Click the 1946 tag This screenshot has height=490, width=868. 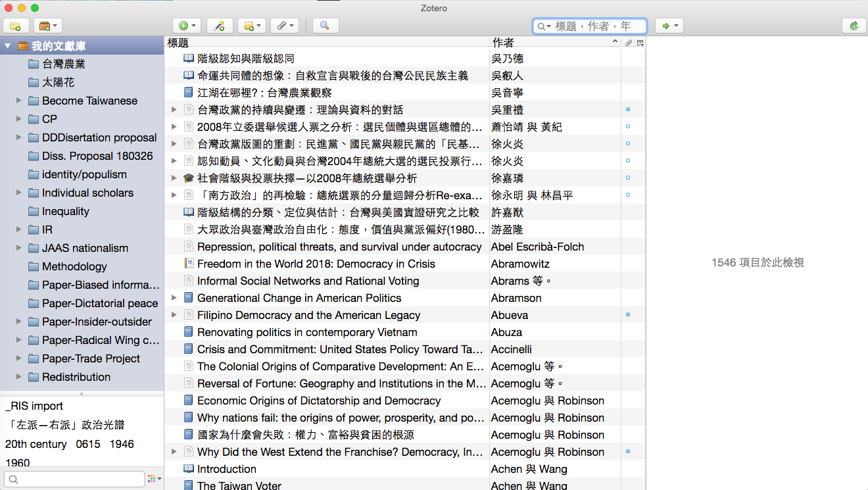(x=122, y=444)
